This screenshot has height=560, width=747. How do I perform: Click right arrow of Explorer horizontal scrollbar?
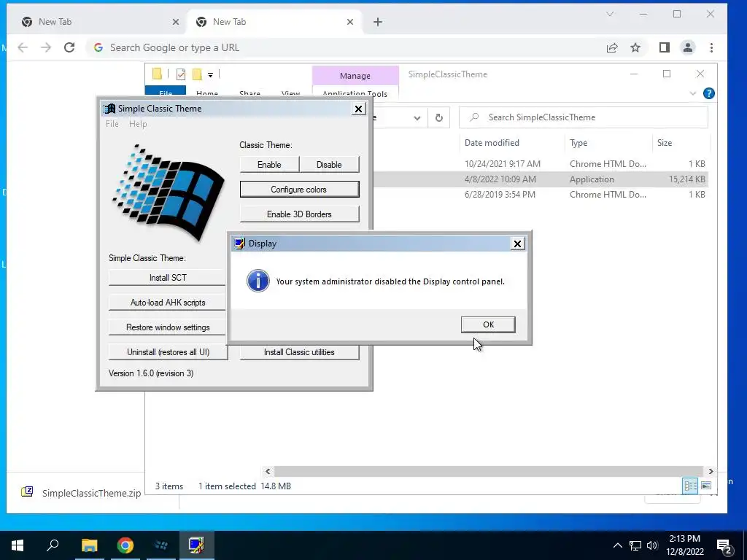click(x=711, y=472)
